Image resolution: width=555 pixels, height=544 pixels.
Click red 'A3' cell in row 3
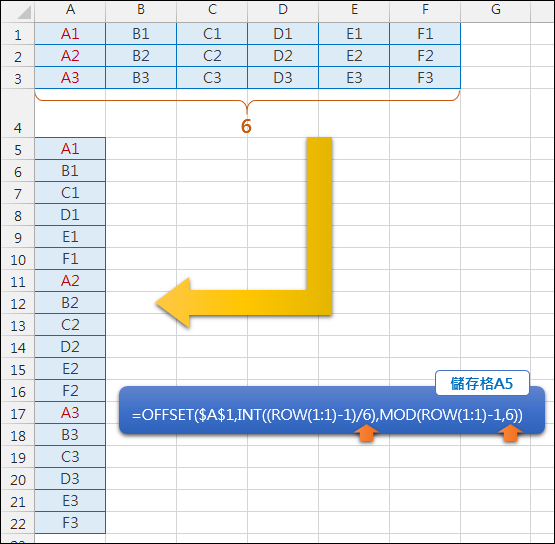tap(70, 78)
